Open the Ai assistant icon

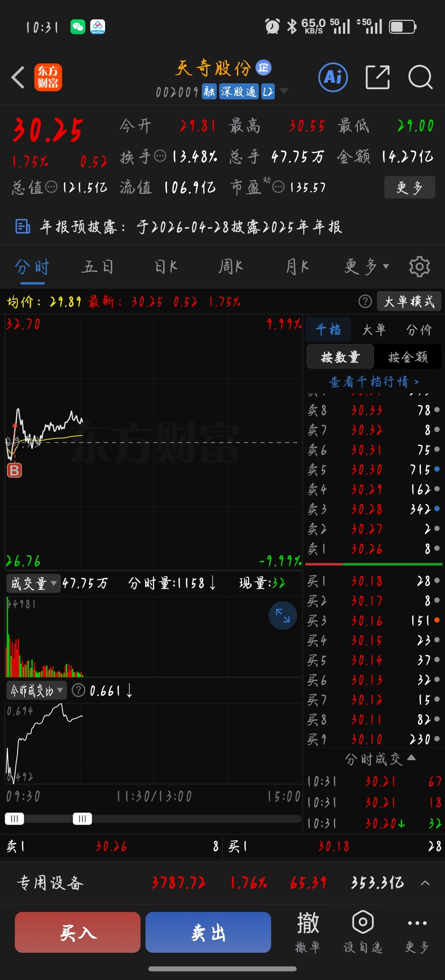point(333,77)
